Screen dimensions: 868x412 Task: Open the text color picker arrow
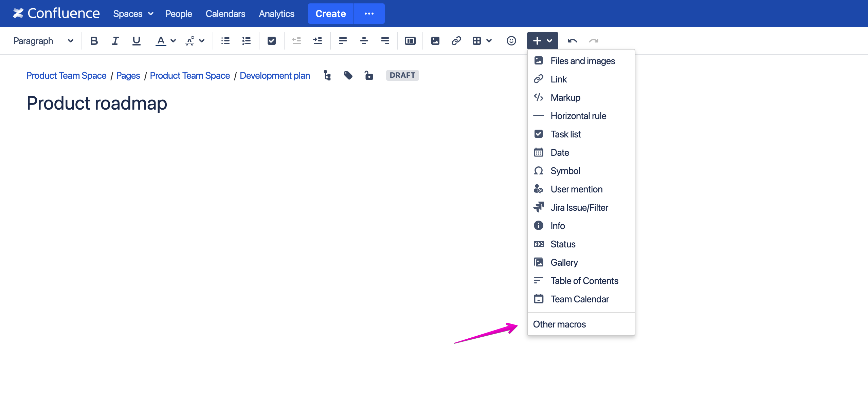pos(173,41)
